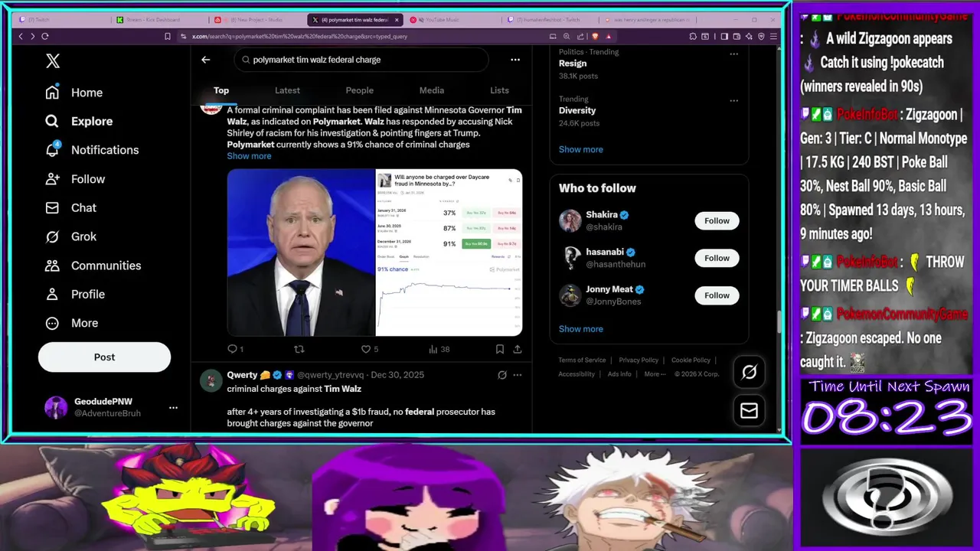
Task: Toggle browser sidebar panel icon
Action: point(724,36)
